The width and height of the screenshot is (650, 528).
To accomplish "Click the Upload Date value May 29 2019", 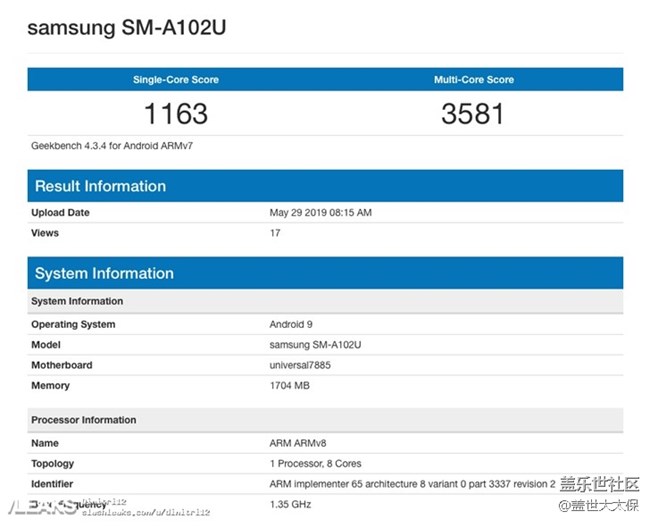I will pos(320,213).
